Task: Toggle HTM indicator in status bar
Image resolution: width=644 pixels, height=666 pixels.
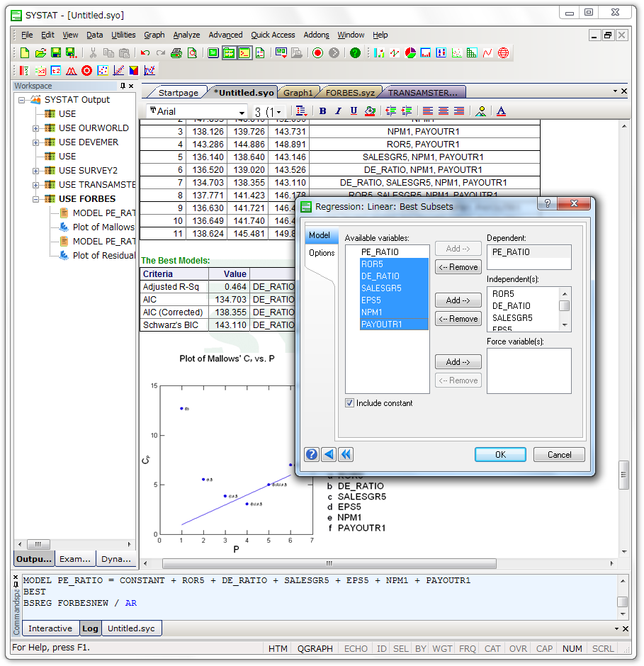Action: point(278,648)
